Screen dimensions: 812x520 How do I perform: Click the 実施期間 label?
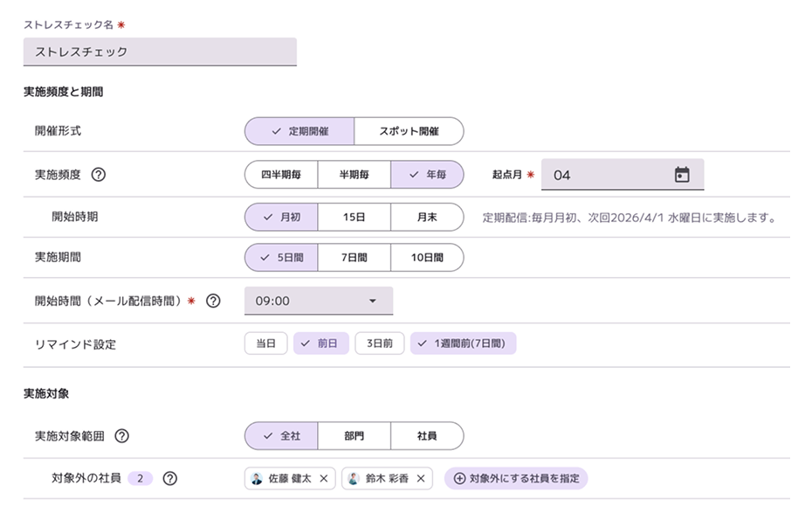58,257
